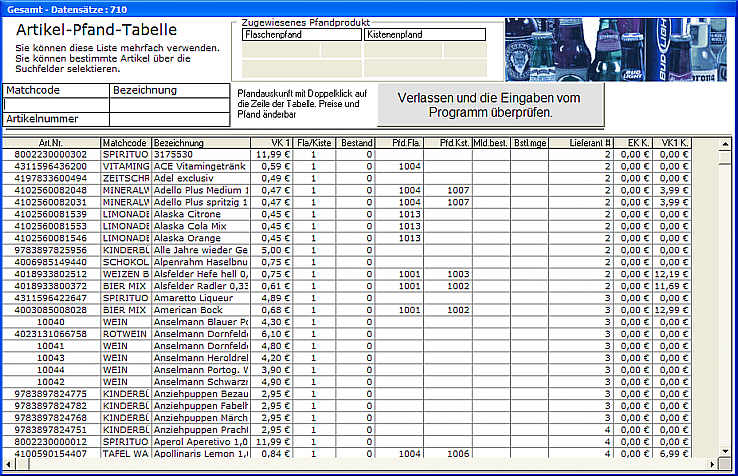Select Anselmann Portog. description cell
This screenshot has width=738, height=476.
coord(201,370)
